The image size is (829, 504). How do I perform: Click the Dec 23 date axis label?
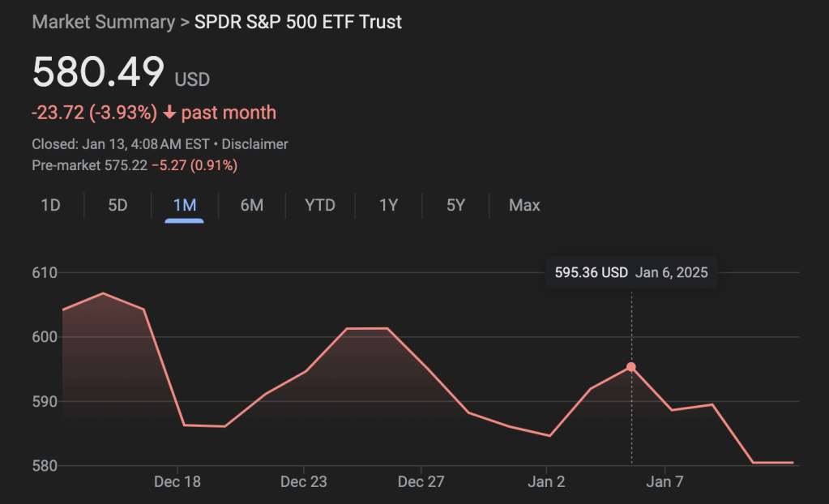[304, 482]
